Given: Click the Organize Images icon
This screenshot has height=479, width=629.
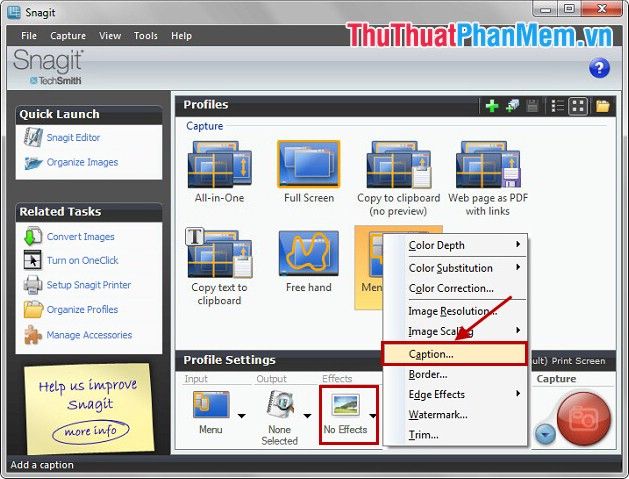Looking at the screenshot, I should (x=33, y=162).
